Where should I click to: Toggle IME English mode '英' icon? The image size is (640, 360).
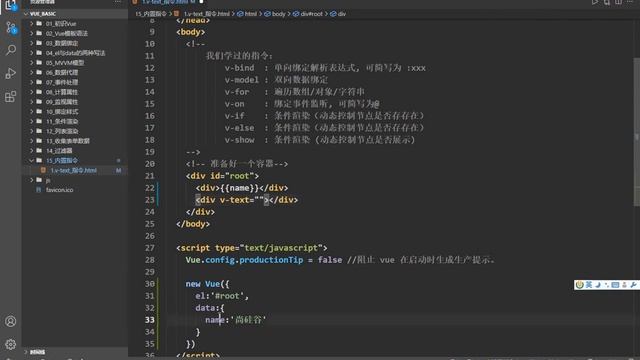coord(589,285)
